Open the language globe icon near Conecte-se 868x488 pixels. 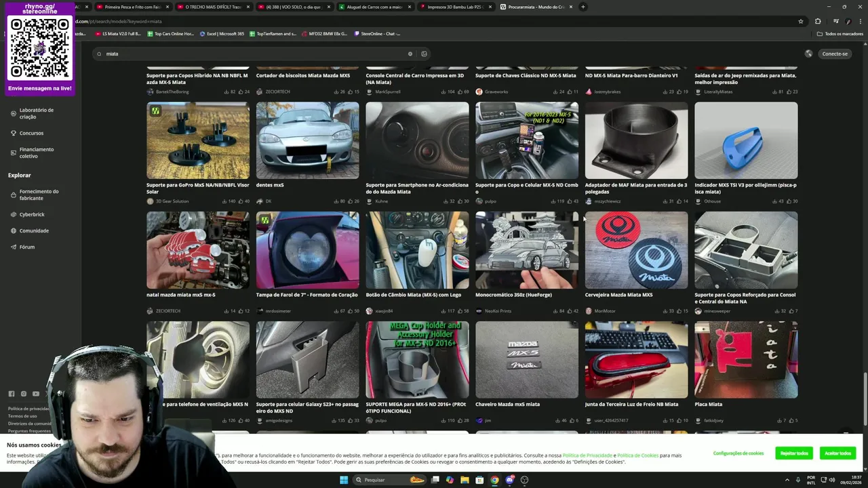point(808,54)
